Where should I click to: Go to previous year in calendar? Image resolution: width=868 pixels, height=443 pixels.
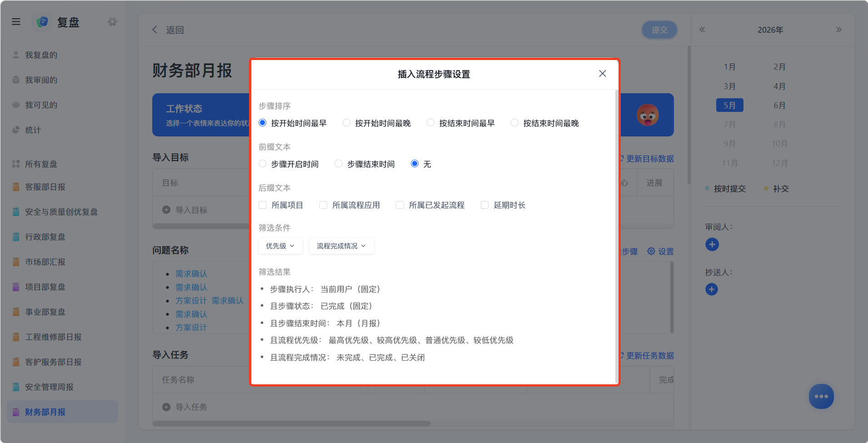702,30
